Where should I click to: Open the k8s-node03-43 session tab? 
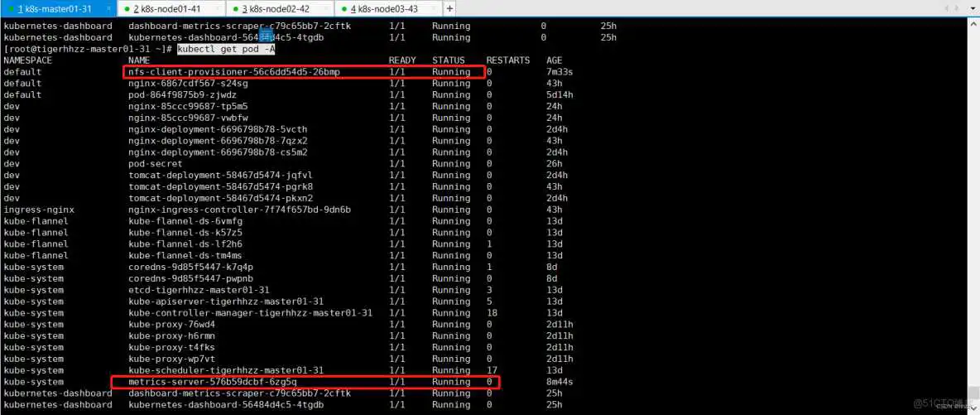tap(389, 9)
